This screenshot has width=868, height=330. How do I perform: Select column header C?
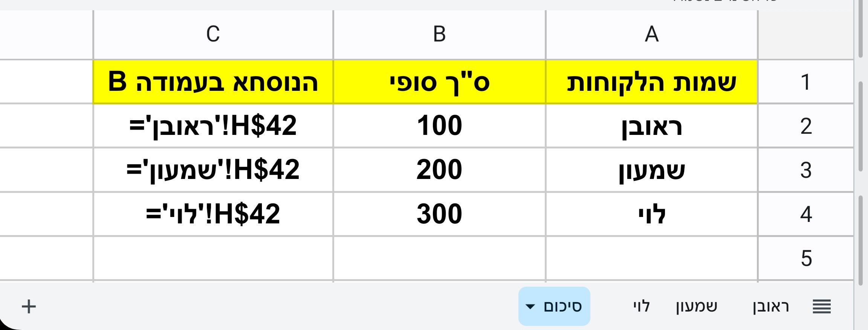pyautogui.click(x=213, y=35)
